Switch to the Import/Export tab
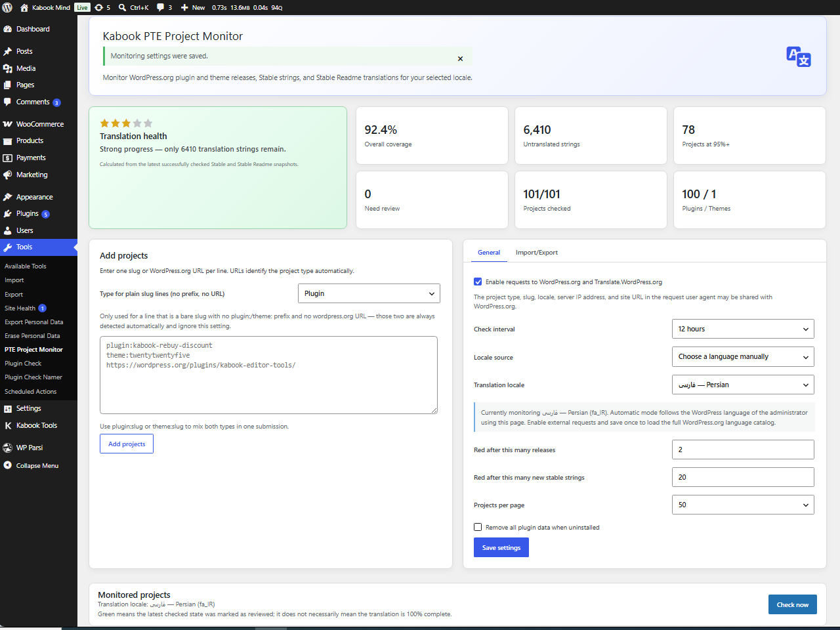840x630 pixels. point(537,253)
